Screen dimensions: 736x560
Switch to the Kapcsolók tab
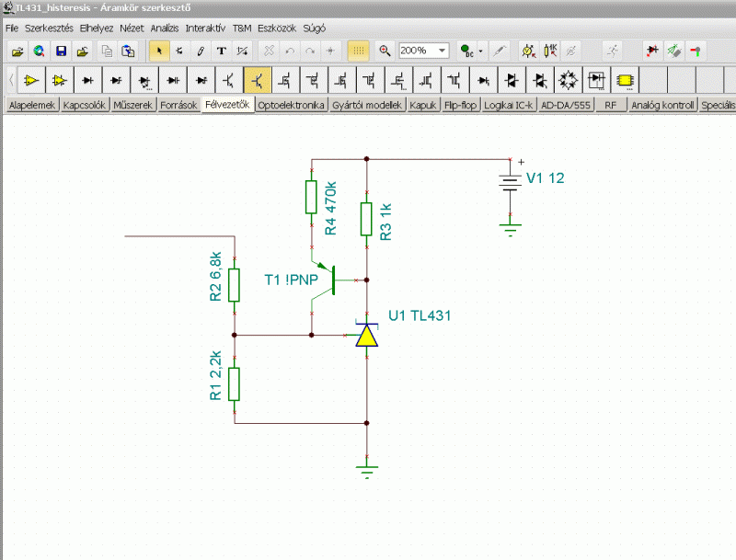pyautogui.click(x=84, y=105)
